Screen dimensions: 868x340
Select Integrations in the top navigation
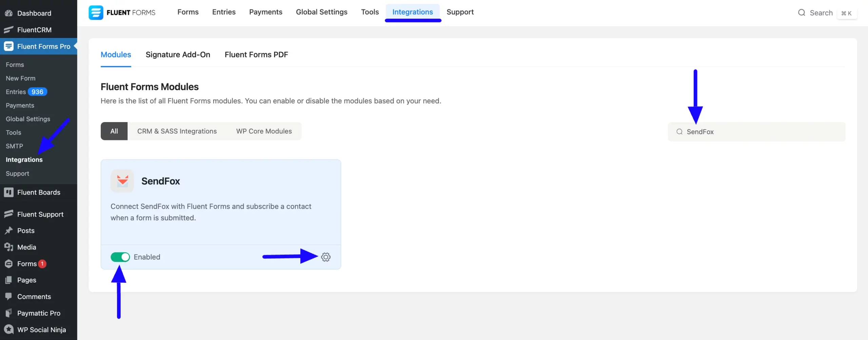[x=413, y=12]
